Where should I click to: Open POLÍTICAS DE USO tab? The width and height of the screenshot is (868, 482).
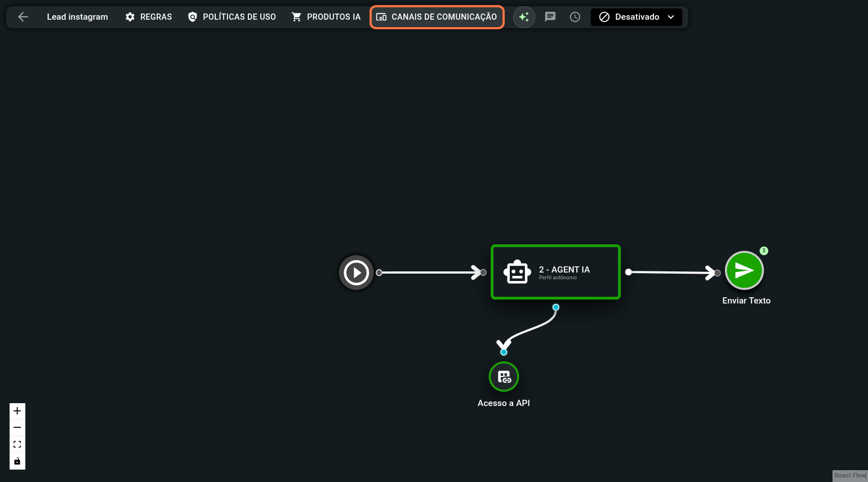(232, 17)
